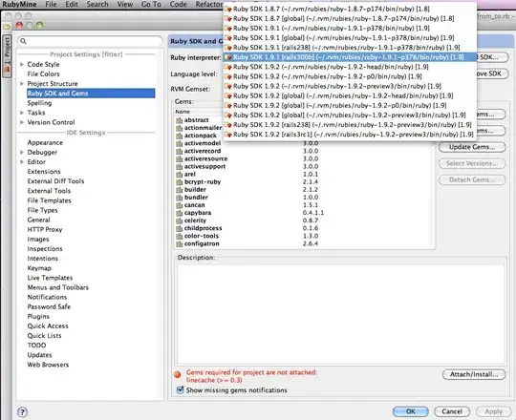Click the color-tools gem icon

179,236
